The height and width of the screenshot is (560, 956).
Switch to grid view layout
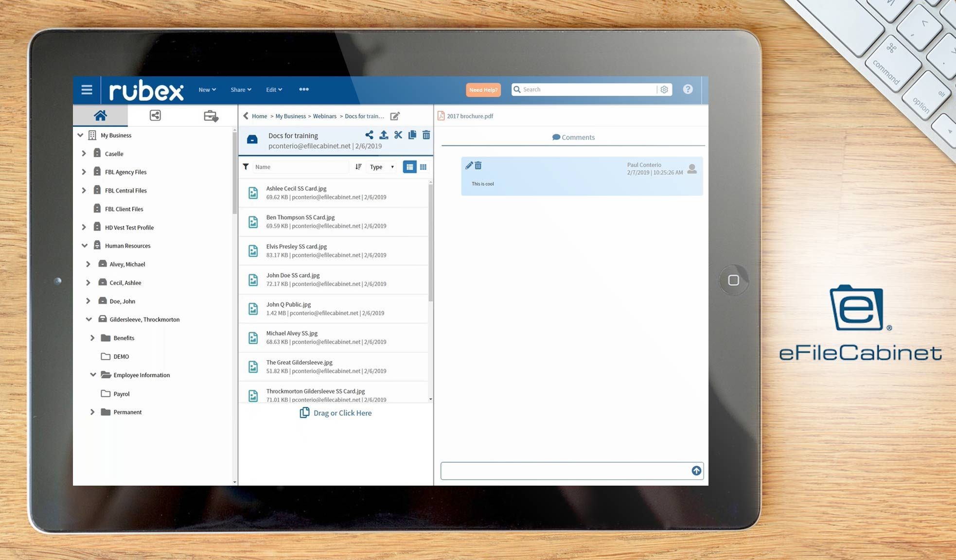(x=423, y=166)
